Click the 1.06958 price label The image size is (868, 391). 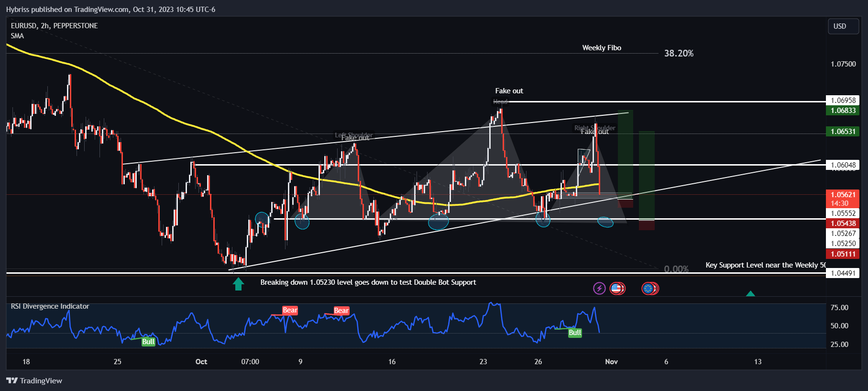coord(843,101)
